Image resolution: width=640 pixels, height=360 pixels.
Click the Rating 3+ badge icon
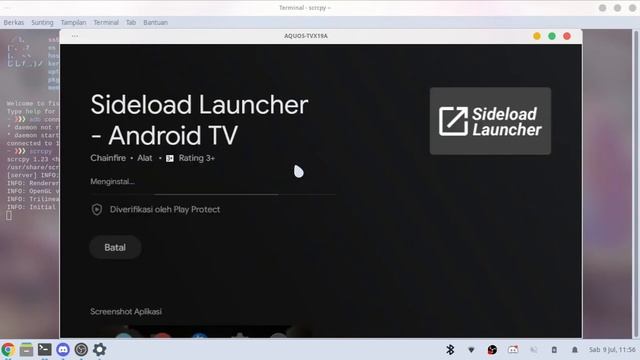click(x=170, y=158)
